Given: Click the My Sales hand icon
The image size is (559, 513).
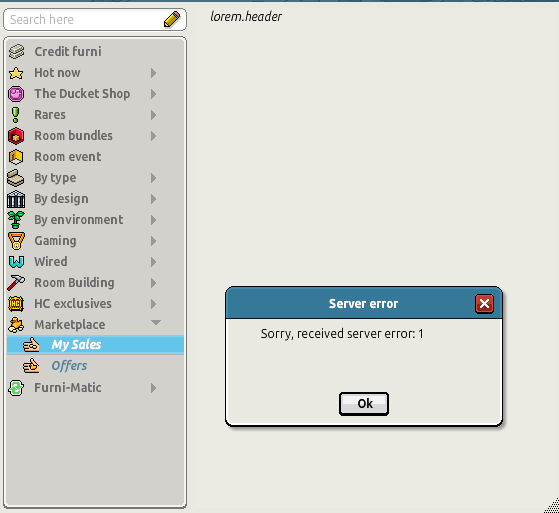Looking at the screenshot, I should 31,345.
